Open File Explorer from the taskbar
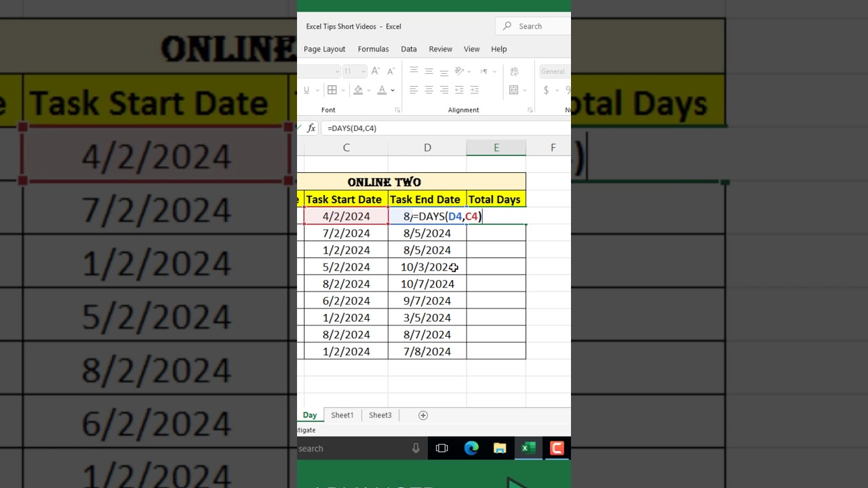Viewport: 868px width, 488px height. point(500,448)
